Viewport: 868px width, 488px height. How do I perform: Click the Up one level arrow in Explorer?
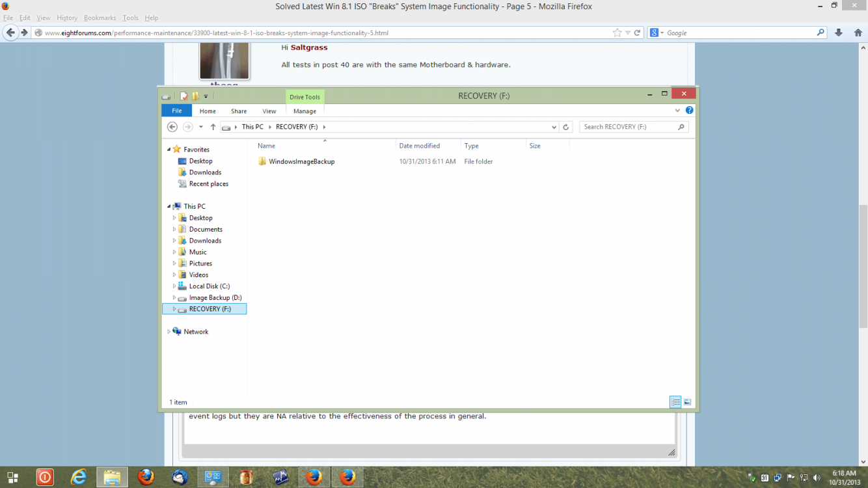[x=213, y=127]
